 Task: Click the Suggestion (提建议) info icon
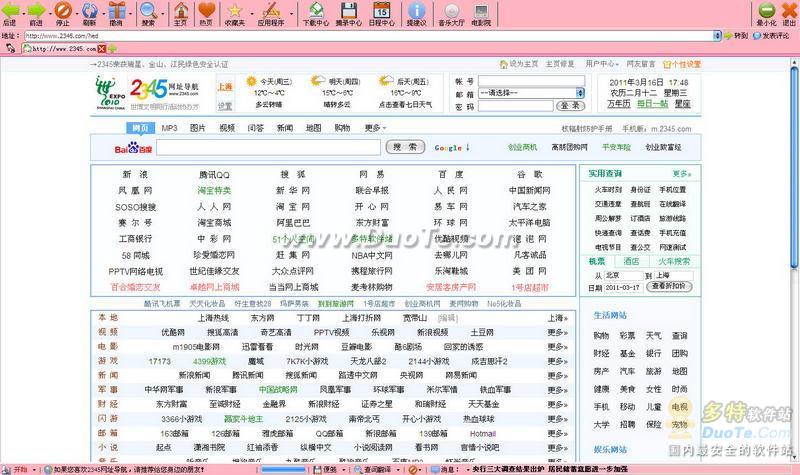pyautogui.click(x=416, y=10)
